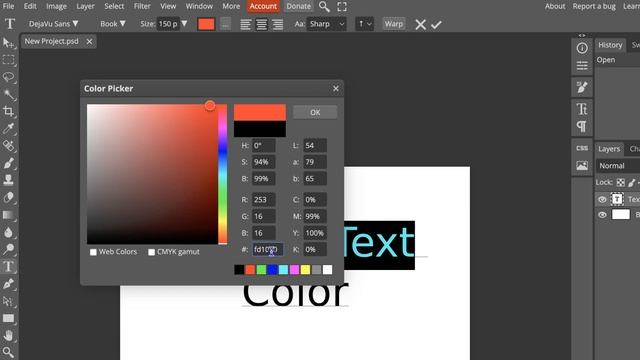Viewport: 640px width, 360px height.
Task: Open the Filter menu
Action: pos(142,6)
